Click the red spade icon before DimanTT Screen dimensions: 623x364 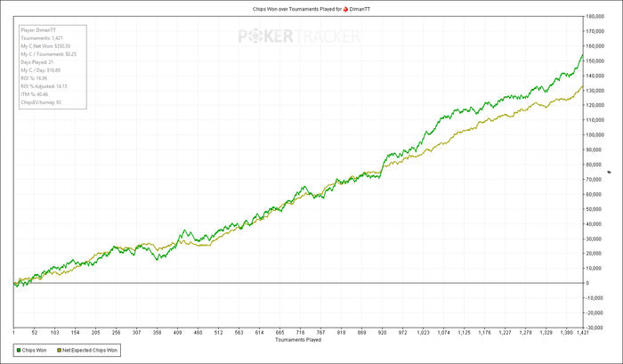click(x=345, y=9)
